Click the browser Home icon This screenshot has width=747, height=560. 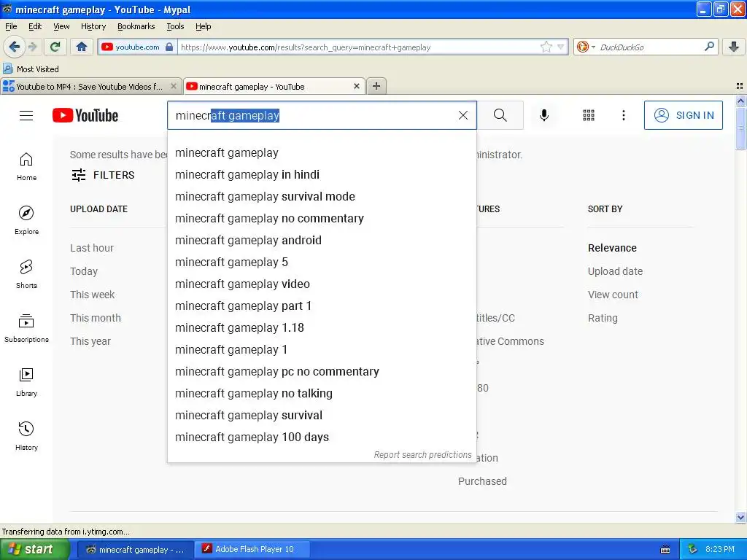82,47
